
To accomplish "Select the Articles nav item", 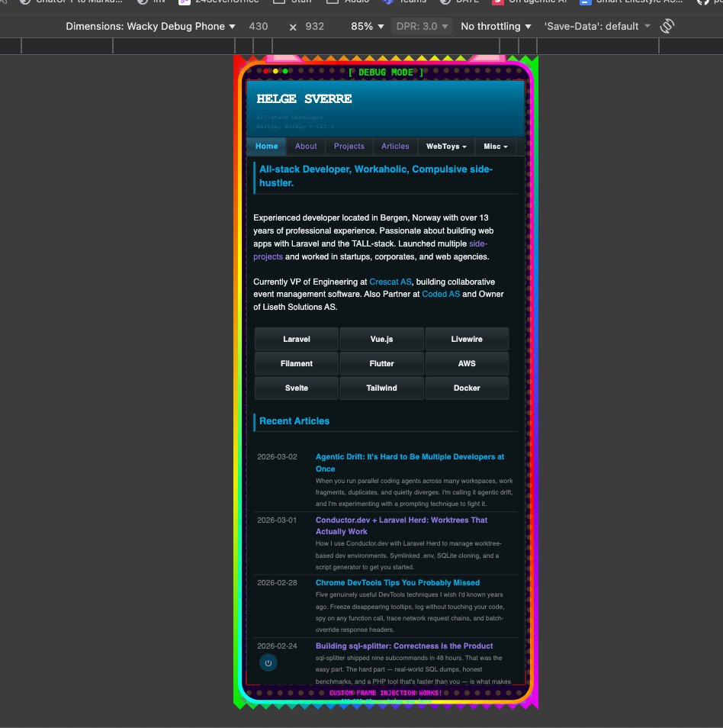I will (395, 146).
